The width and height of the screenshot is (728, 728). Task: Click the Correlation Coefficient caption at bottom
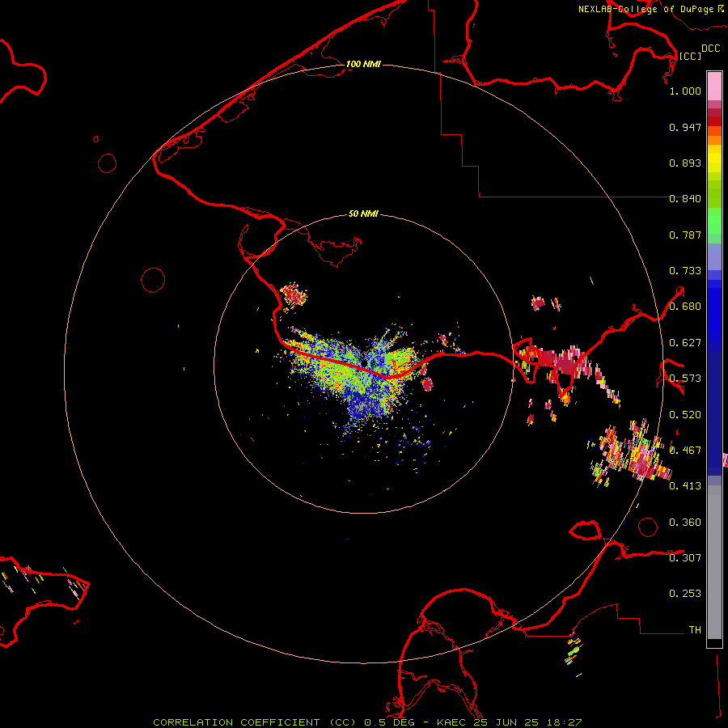[367, 722]
